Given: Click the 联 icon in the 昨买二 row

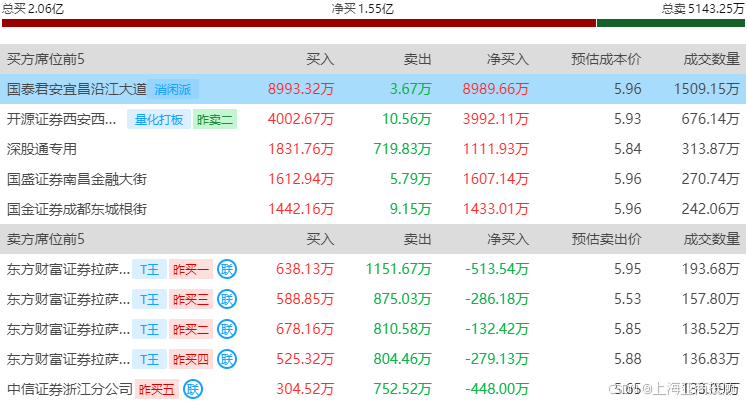Looking at the screenshot, I should [x=227, y=330].
